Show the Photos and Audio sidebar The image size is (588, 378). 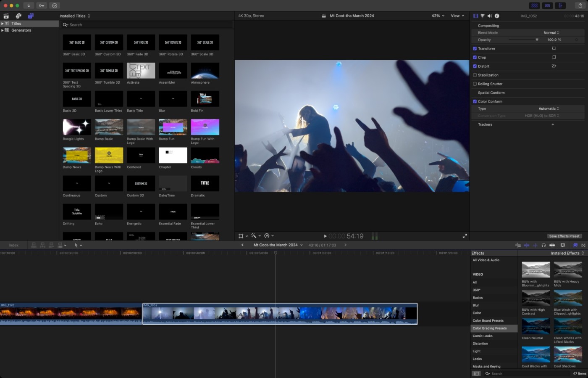tap(18, 16)
